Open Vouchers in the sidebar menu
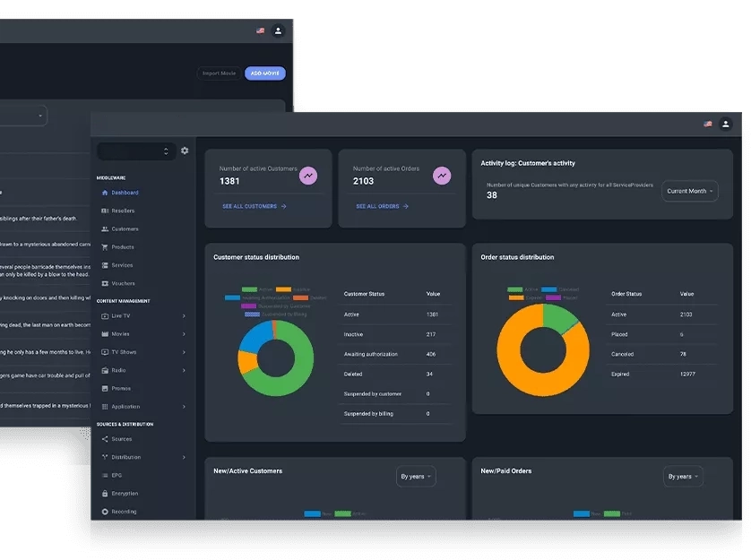Viewport: 751px width, 560px height. click(x=123, y=283)
